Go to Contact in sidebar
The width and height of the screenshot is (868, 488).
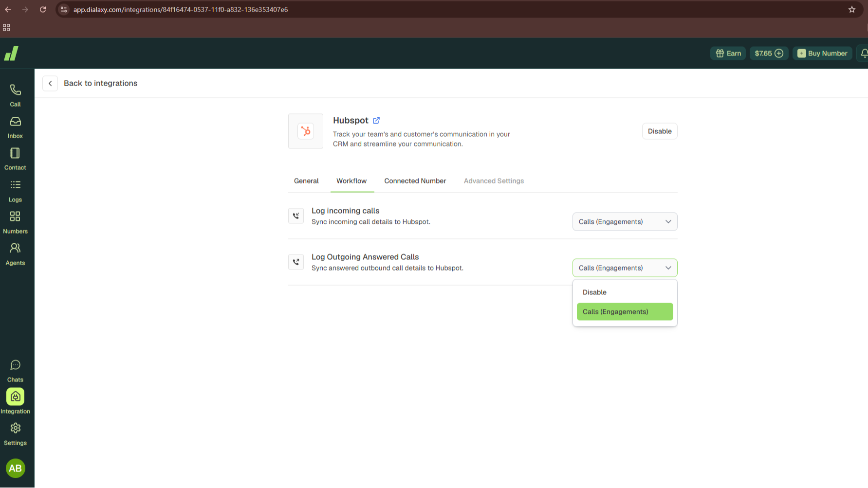tap(15, 159)
